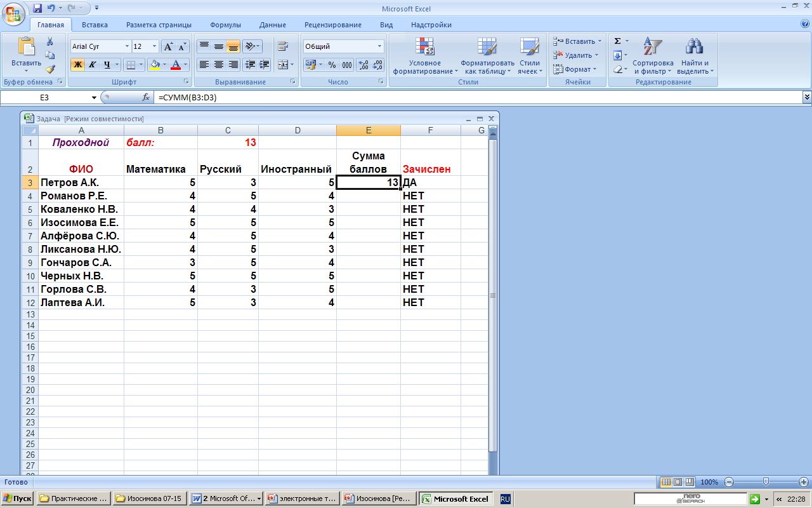Click the Increase Font Size icon

[x=168, y=47]
